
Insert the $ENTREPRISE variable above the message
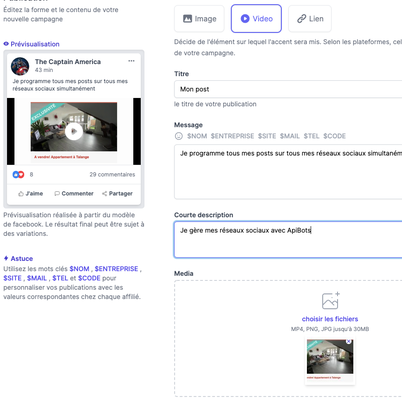pos(232,136)
